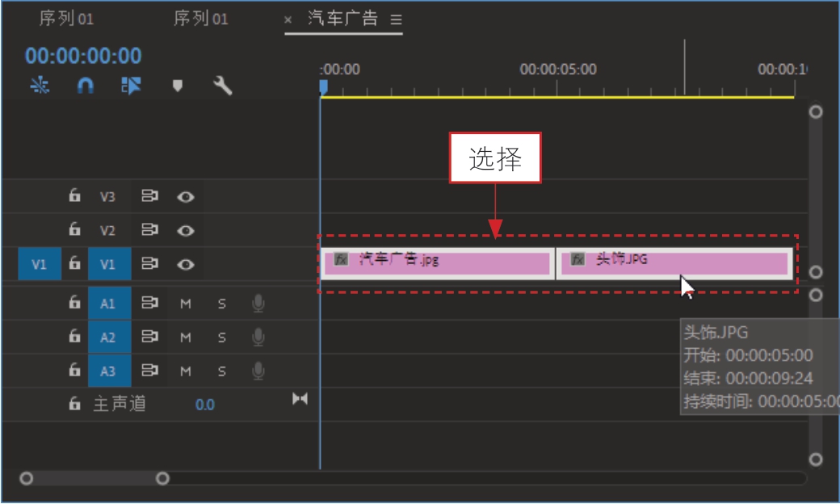Switch to second 序列 01 tab
The width and height of the screenshot is (840, 504).
(201, 19)
